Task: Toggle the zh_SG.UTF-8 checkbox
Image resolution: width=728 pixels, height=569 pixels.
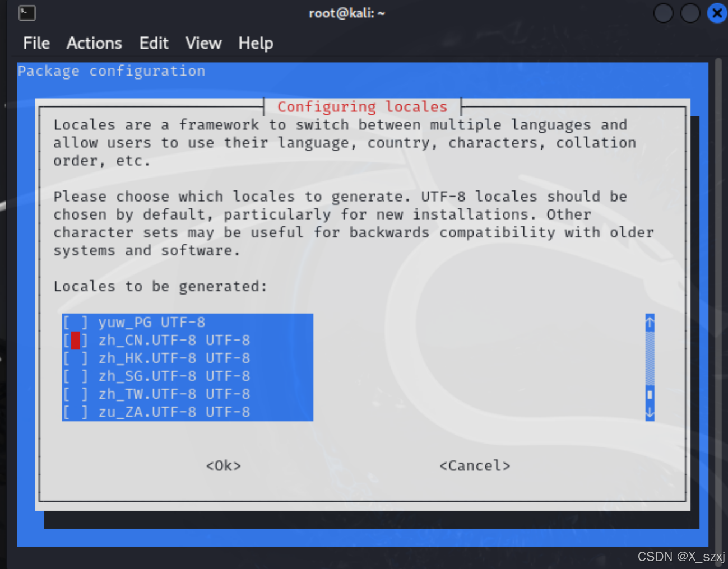Action: tap(75, 376)
